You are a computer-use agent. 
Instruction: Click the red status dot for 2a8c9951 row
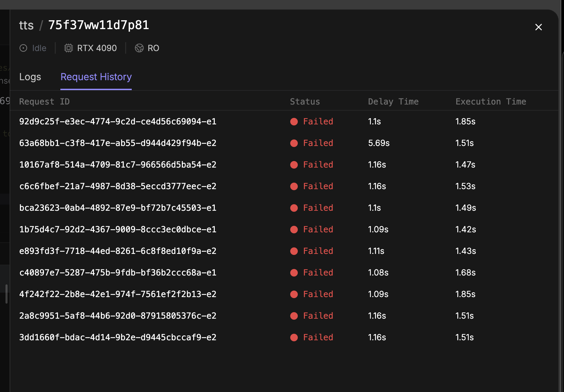pos(294,316)
